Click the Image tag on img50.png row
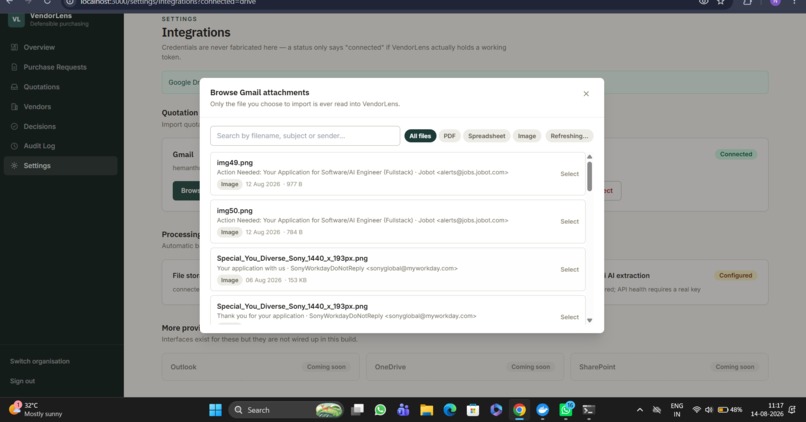The image size is (806, 422). click(229, 232)
